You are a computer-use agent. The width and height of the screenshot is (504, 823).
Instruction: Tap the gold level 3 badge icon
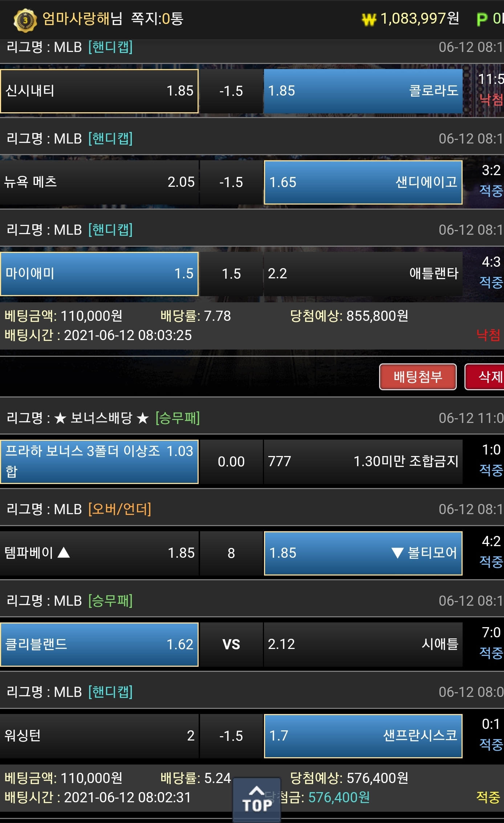(25, 20)
